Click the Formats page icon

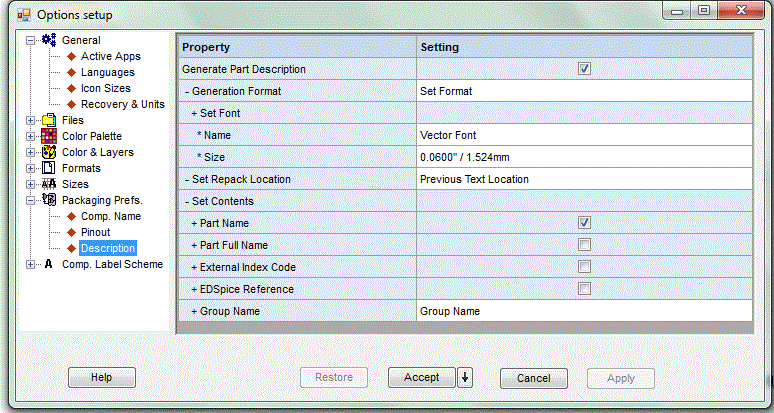(x=49, y=168)
